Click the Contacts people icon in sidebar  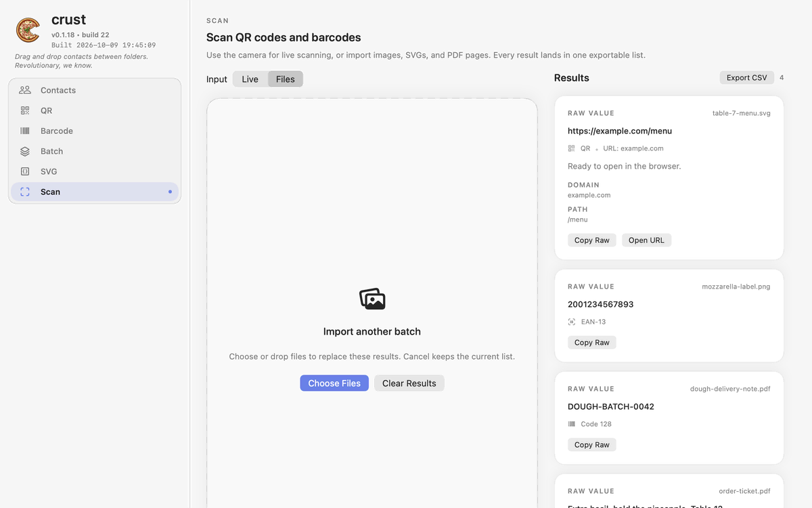pyautogui.click(x=25, y=90)
